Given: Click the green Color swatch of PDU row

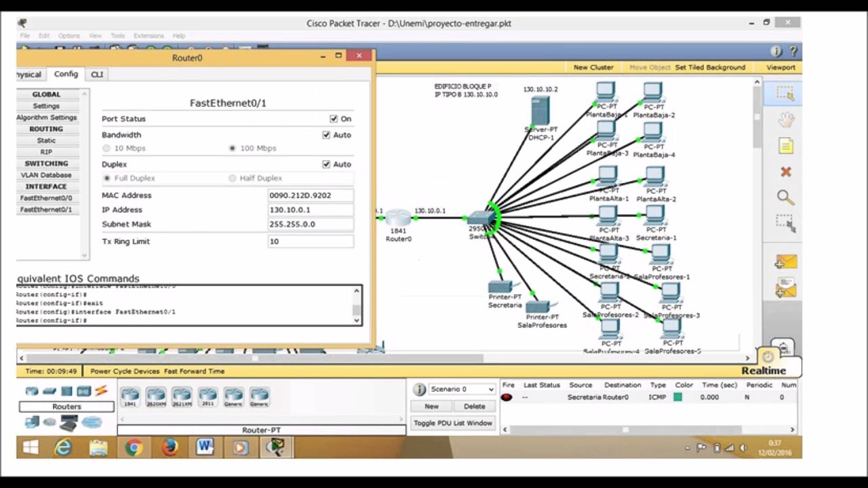Looking at the screenshot, I should (677, 397).
